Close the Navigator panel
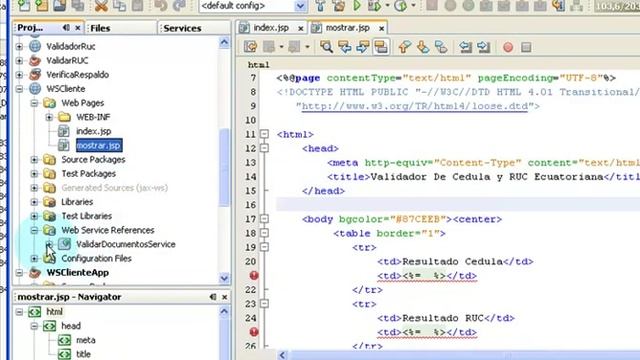 pos(224,297)
